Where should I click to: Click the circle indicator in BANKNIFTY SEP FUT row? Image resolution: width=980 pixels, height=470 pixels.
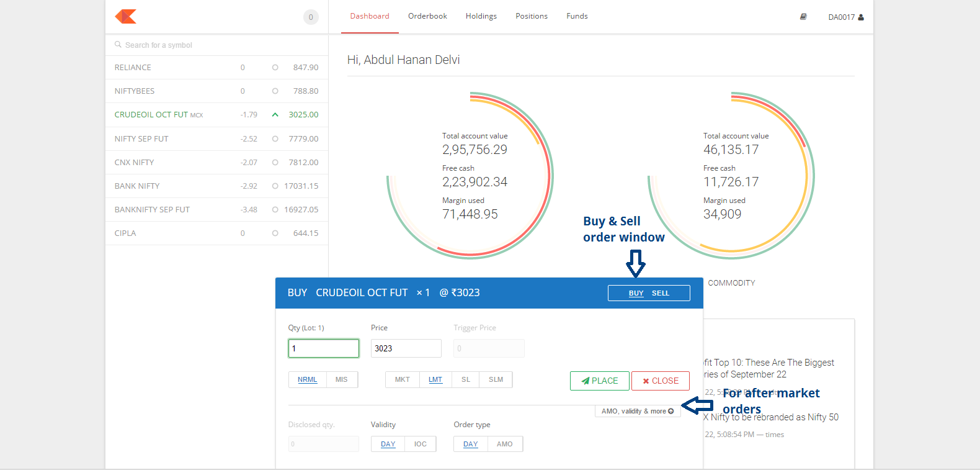275,210
